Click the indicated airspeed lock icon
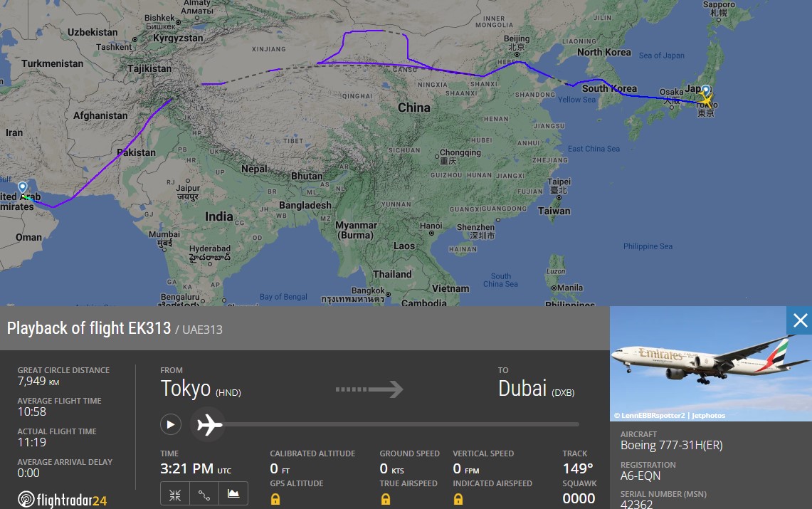Image resolution: width=812 pixels, height=509 pixels. 458,499
